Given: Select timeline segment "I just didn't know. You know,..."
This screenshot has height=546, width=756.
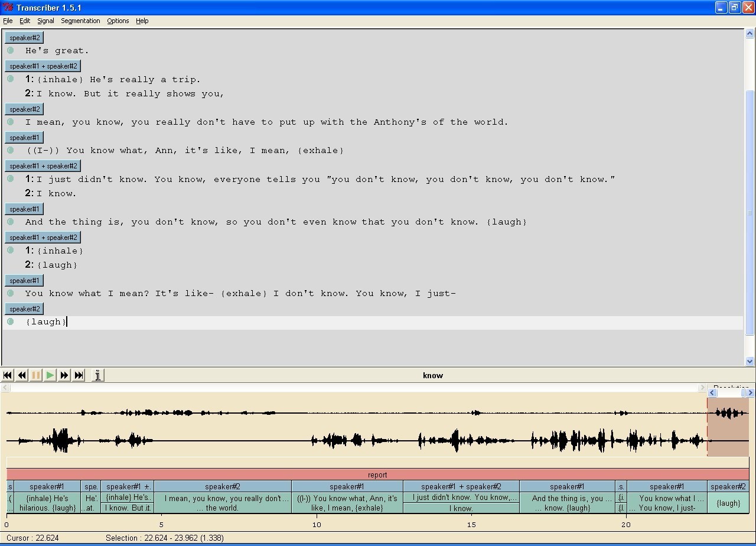Looking at the screenshot, I should pyautogui.click(x=461, y=498).
